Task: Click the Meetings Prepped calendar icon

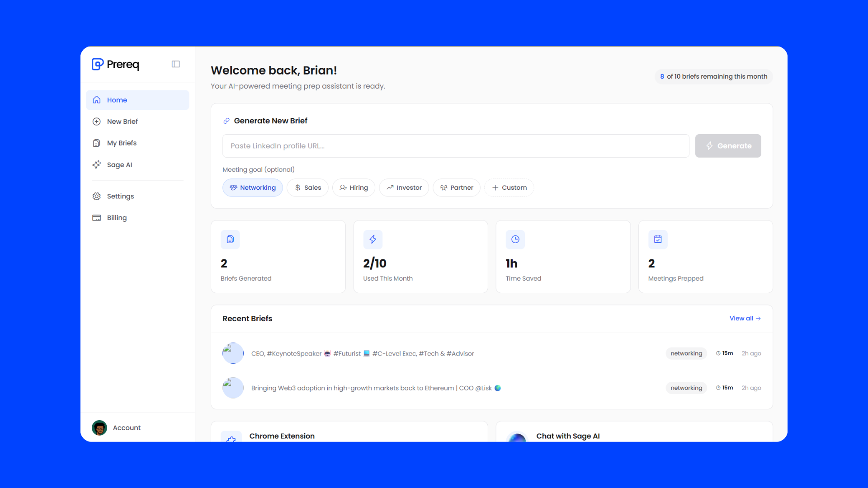Action: pyautogui.click(x=658, y=239)
